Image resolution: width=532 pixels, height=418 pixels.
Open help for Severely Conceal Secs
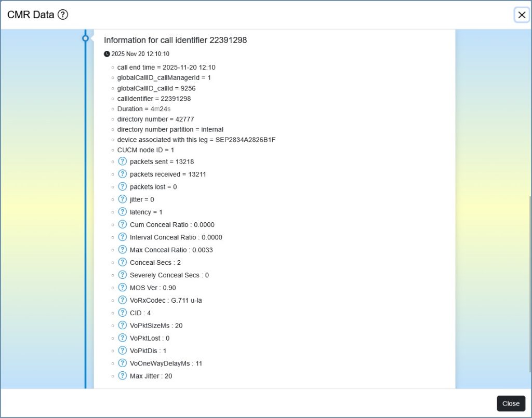click(x=123, y=275)
